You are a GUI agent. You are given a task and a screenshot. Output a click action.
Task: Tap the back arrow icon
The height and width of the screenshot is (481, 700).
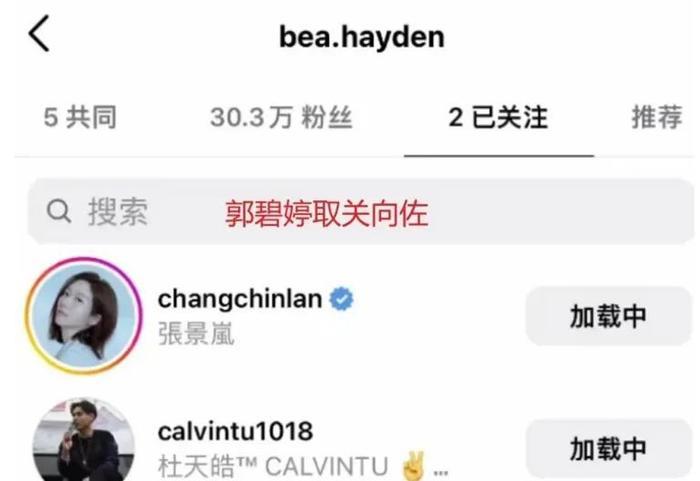39,33
